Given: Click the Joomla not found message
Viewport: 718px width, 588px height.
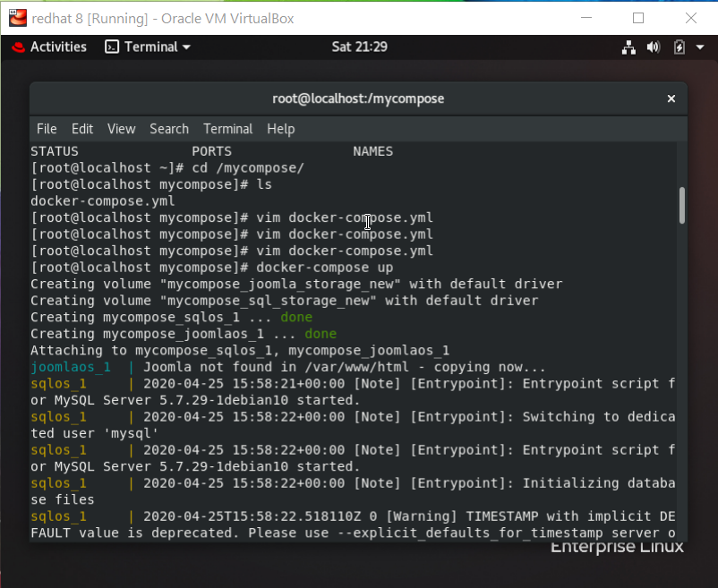Looking at the screenshot, I should (345, 367).
